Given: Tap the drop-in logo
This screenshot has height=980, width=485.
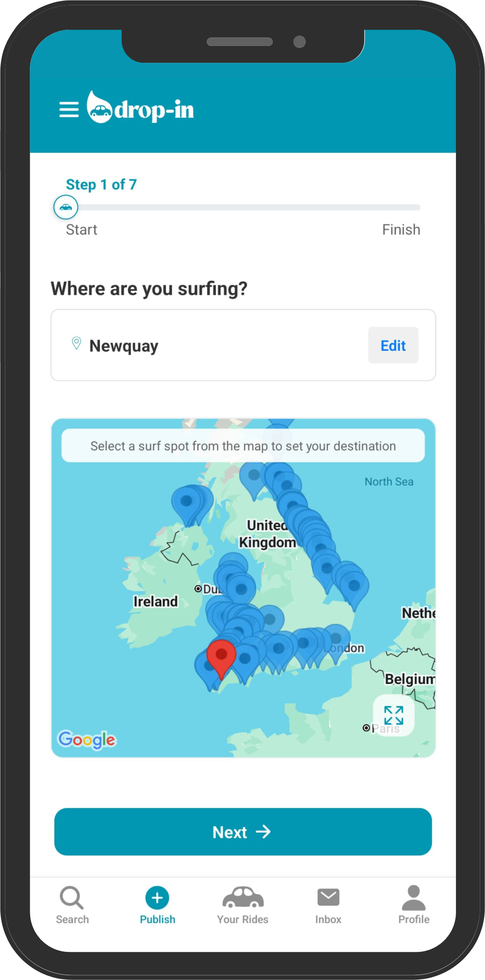Looking at the screenshot, I should point(140,108).
